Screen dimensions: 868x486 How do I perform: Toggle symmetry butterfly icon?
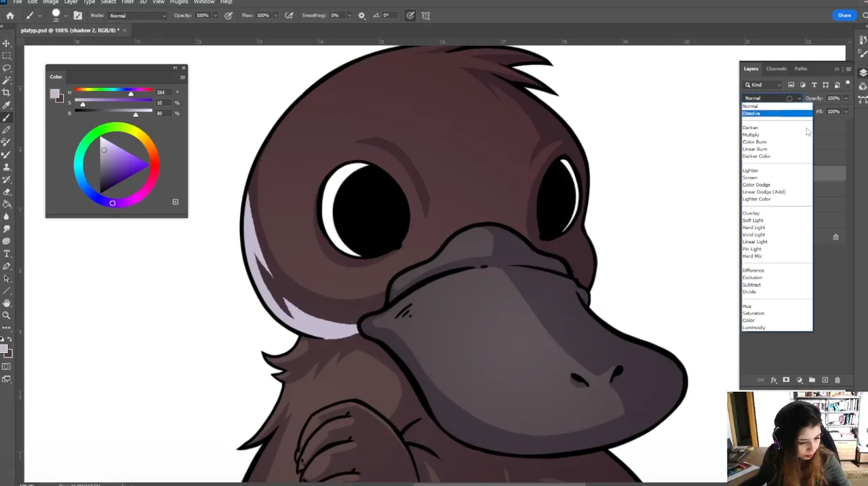[426, 15]
